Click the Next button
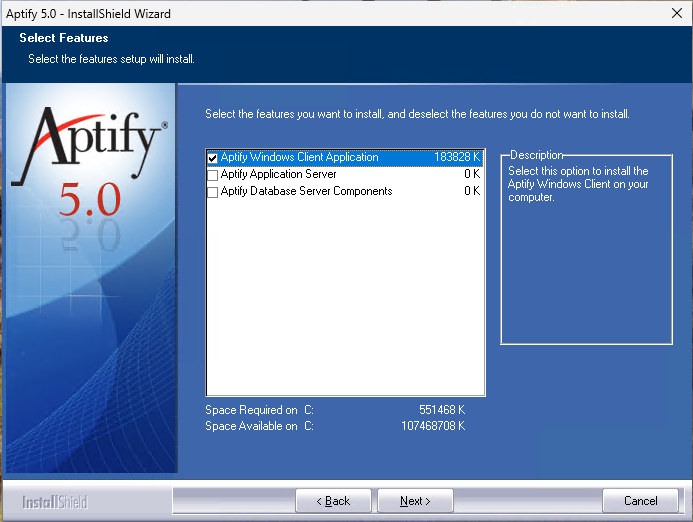693x522 pixels. point(415,501)
